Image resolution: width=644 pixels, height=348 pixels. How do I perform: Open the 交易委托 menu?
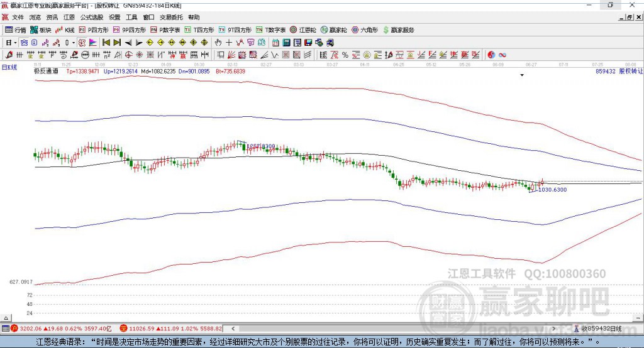[x=171, y=17]
